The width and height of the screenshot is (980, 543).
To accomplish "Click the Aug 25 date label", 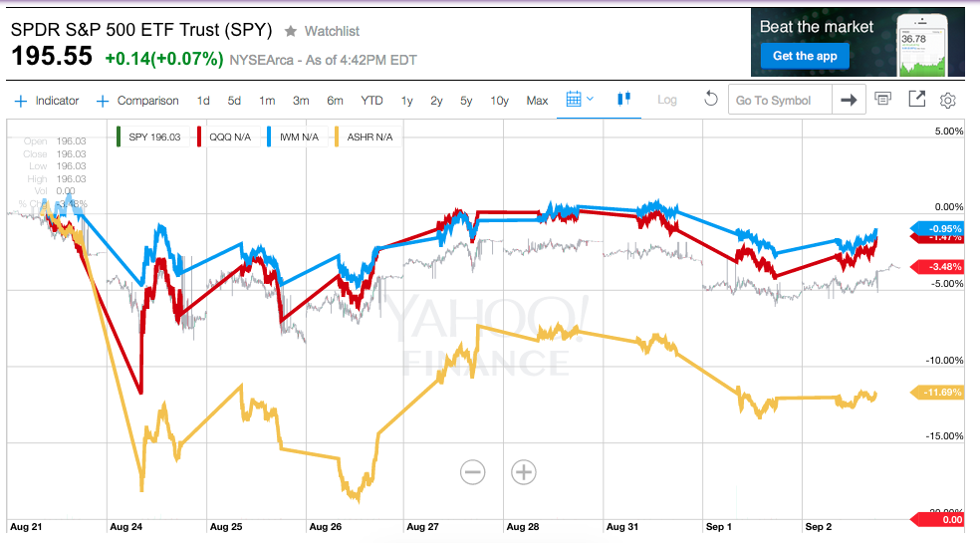I will click(226, 527).
